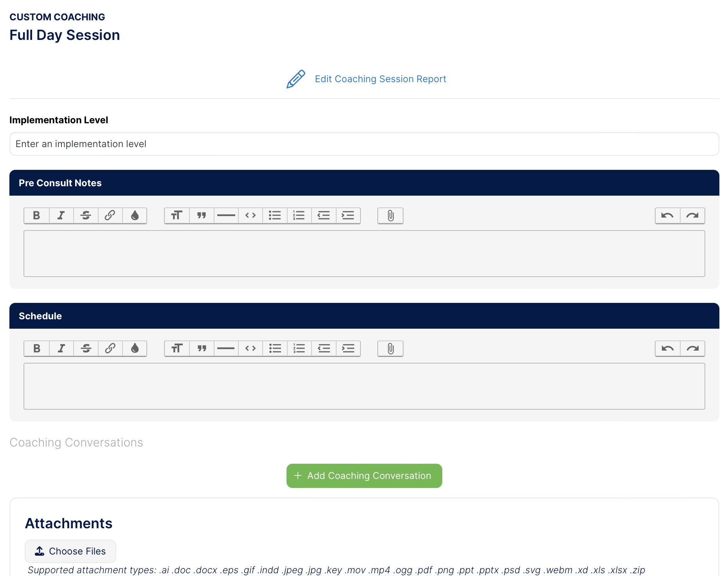
Task: Redo change in Schedule editor
Action: coord(692,348)
